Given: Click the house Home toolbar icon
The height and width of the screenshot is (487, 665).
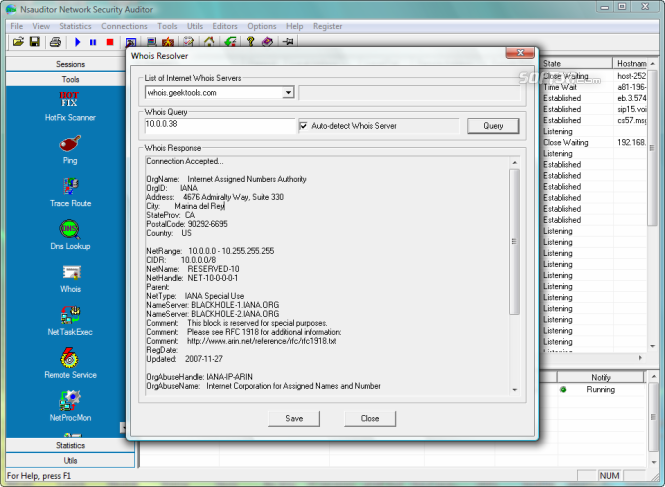Looking at the screenshot, I should click(209, 42).
